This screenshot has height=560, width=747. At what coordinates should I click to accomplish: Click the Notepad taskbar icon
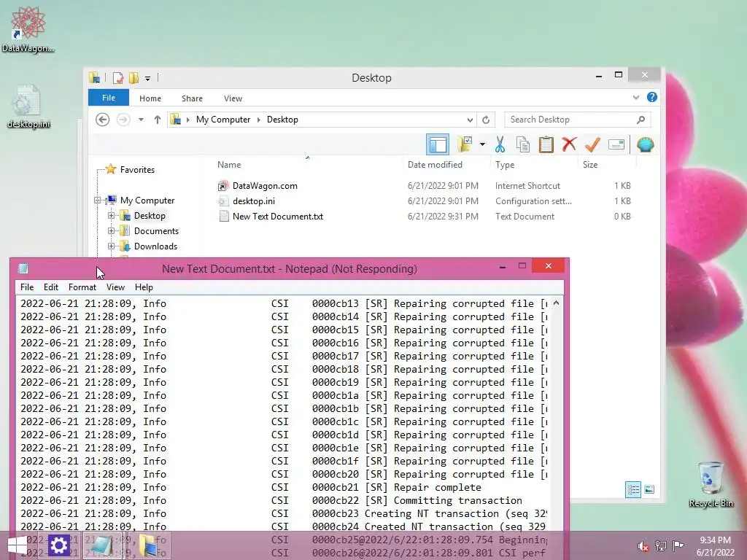101,545
